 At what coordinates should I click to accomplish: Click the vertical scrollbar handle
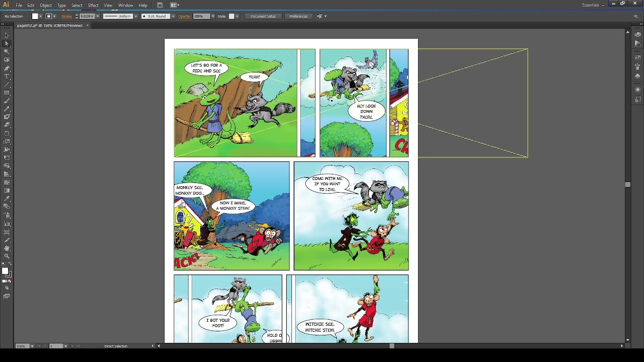tap(627, 185)
